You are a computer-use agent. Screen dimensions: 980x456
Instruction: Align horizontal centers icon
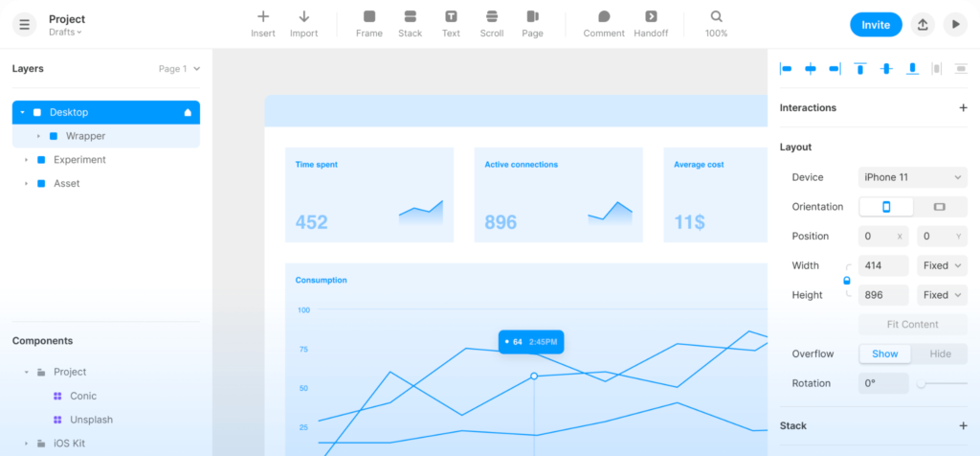[x=810, y=69]
